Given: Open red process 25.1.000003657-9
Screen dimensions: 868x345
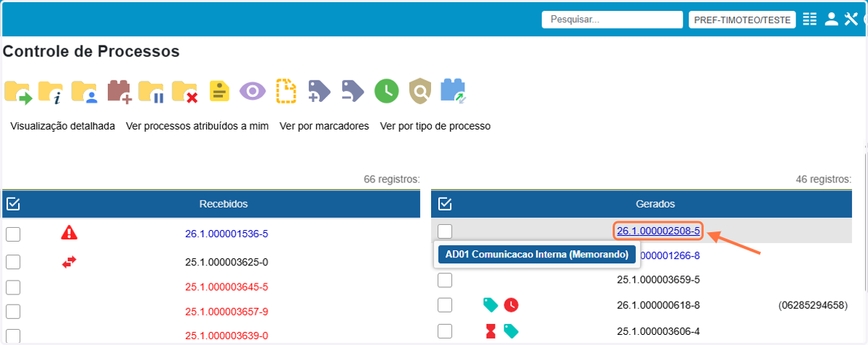Looking at the screenshot, I should 226,312.
